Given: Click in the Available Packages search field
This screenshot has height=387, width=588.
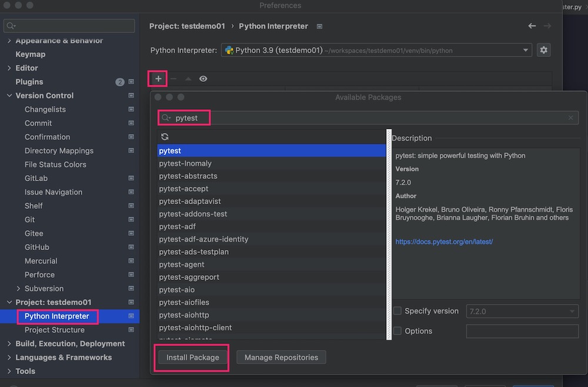Looking at the screenshot, I should coord(368,118).
